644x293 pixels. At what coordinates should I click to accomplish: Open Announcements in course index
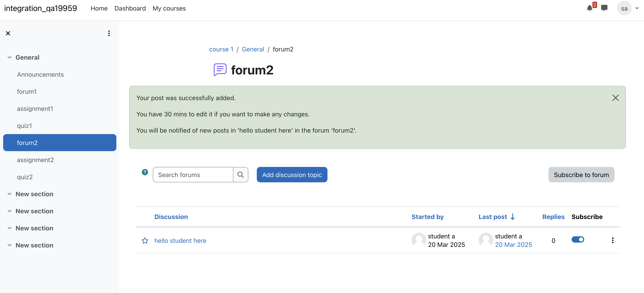tap(40, 74)
